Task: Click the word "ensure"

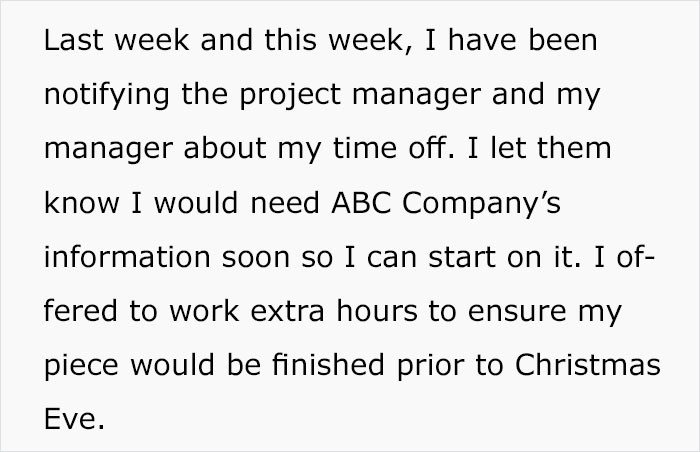Action: coord(517,312)
